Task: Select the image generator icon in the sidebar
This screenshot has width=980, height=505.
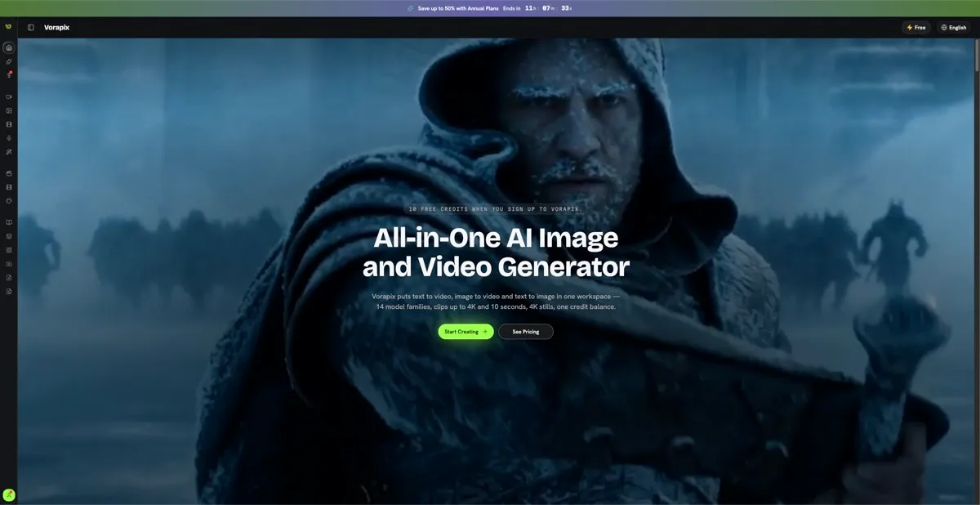Action: (x=9, y=110)
